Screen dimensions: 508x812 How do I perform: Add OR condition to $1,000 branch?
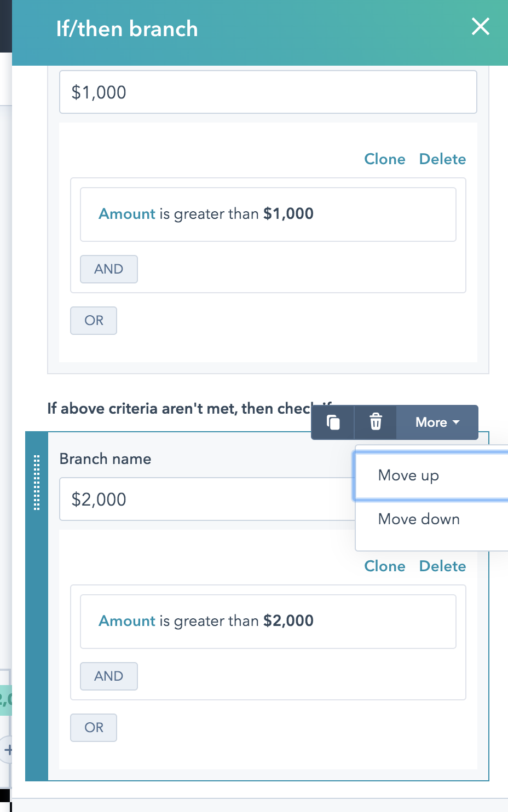(94, 321)
